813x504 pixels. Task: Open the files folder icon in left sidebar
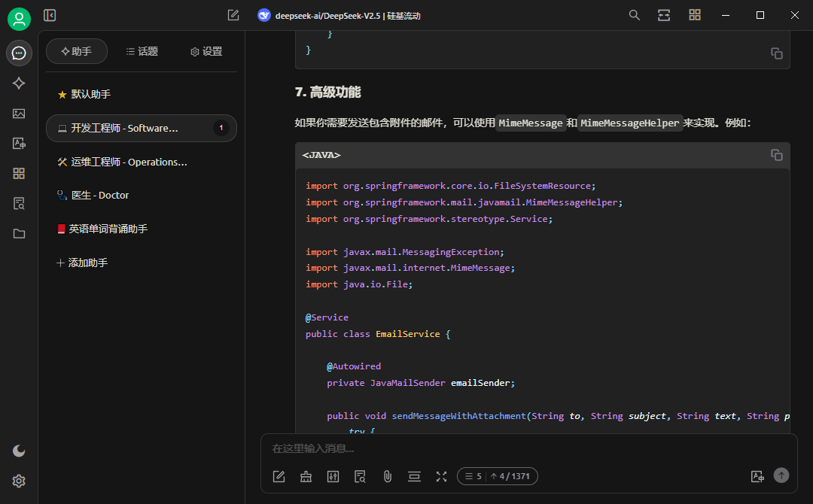click(19, 233)
